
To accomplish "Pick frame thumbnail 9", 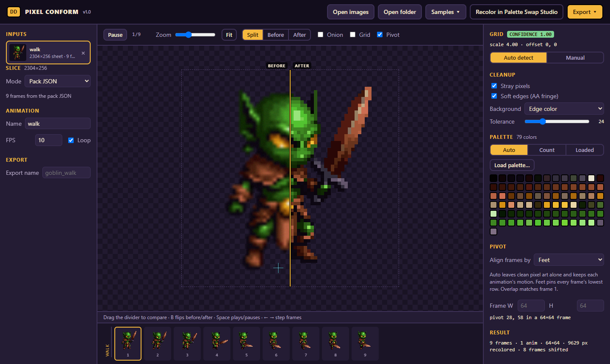I will (x=365, y=343).
